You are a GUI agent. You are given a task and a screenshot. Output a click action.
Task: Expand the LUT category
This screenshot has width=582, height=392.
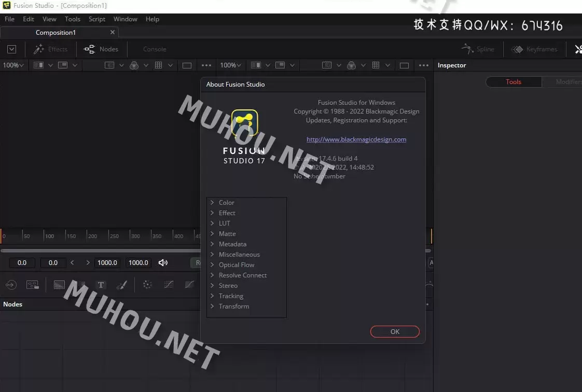[212, 223]
